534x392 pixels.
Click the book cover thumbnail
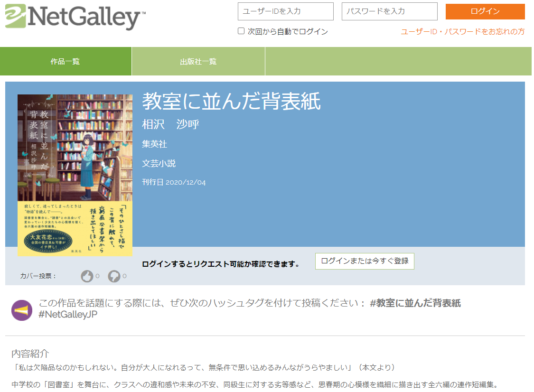[75, 175]
